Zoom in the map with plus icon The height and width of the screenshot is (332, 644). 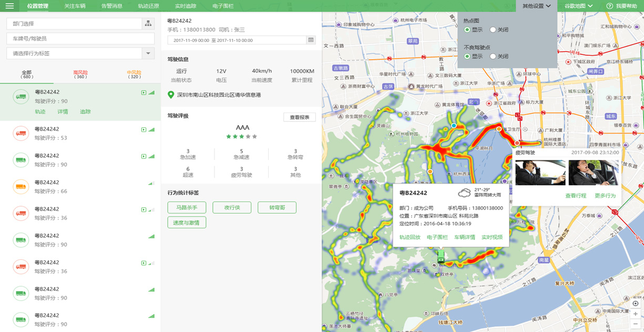coord(635,314)
